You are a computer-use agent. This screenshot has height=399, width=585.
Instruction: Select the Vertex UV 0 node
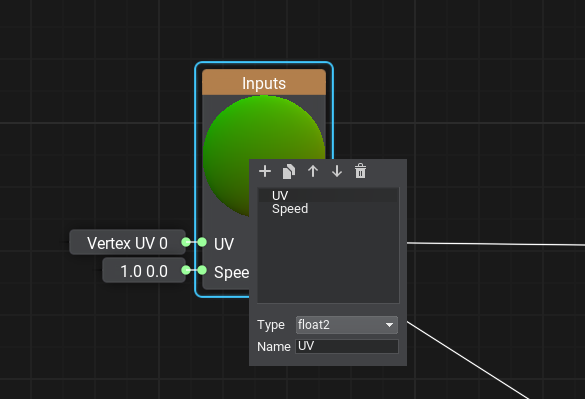(127, 243)
